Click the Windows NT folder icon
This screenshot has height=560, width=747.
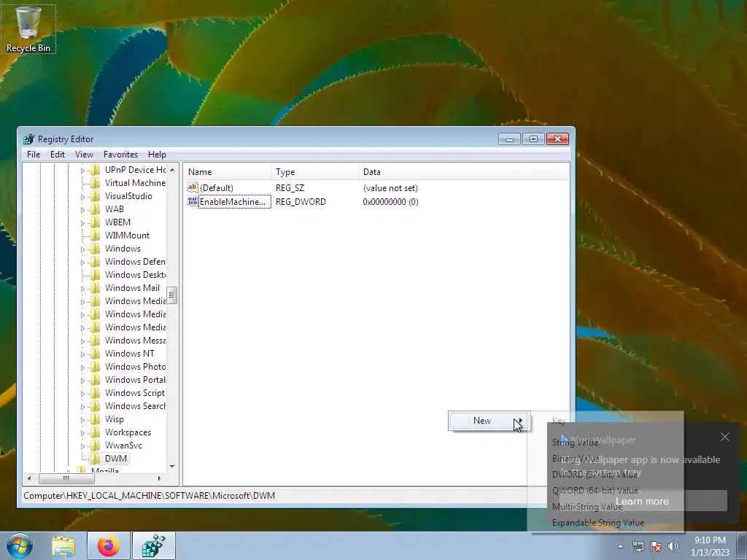[x=96, y=354]
